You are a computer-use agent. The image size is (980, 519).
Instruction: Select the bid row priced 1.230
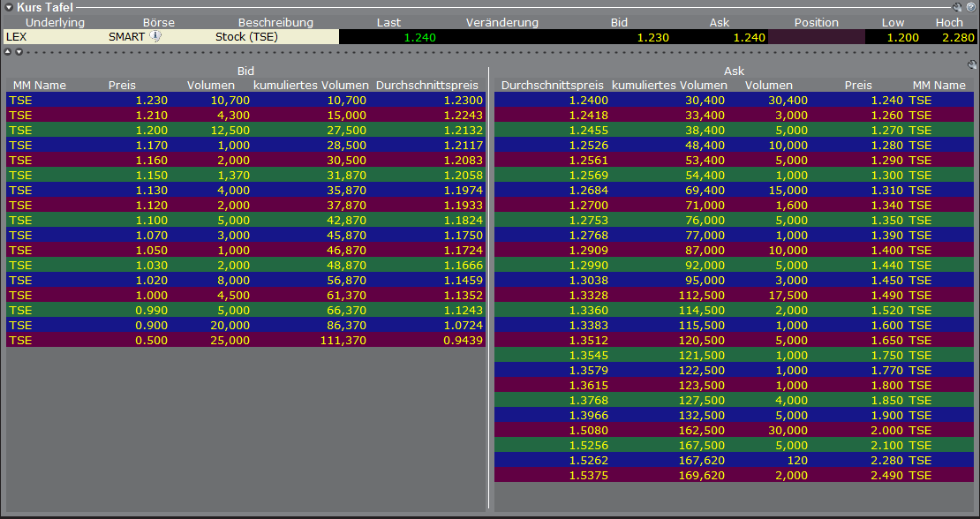pyautogui.click(x=245, y=101)
